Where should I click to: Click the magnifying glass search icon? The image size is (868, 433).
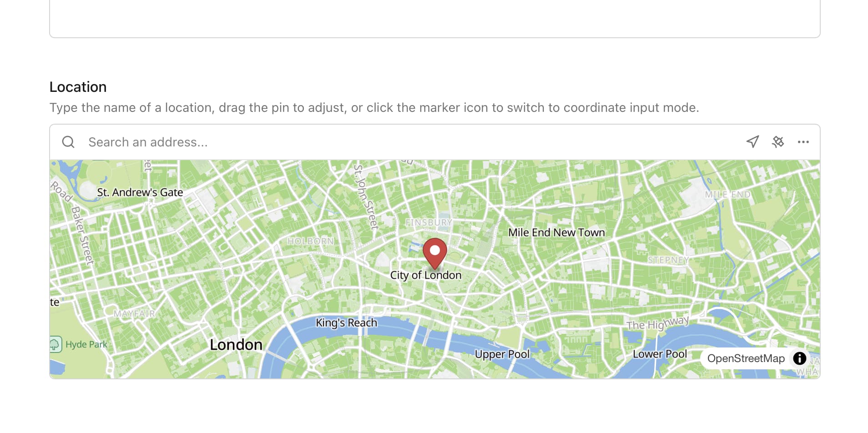point(68,142)
